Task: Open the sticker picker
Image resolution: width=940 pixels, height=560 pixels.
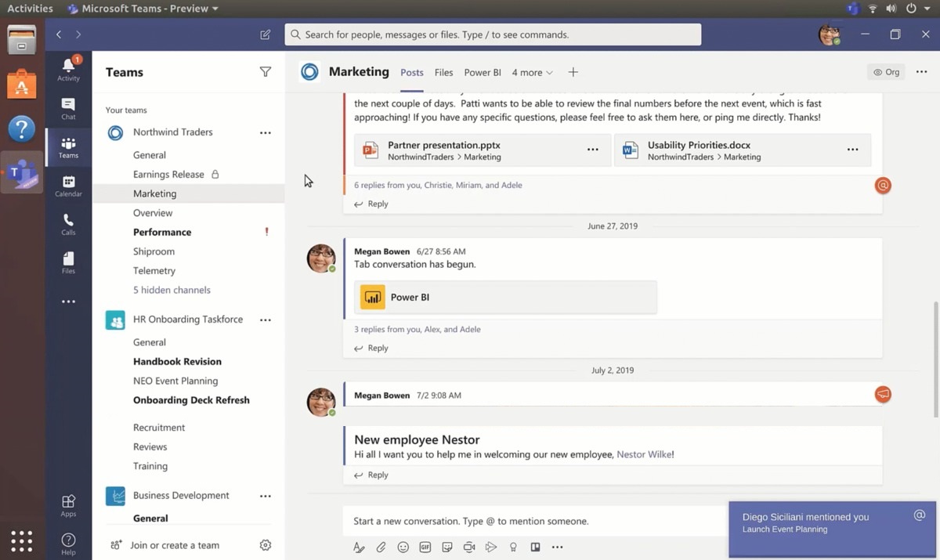Action: [447, 547]
